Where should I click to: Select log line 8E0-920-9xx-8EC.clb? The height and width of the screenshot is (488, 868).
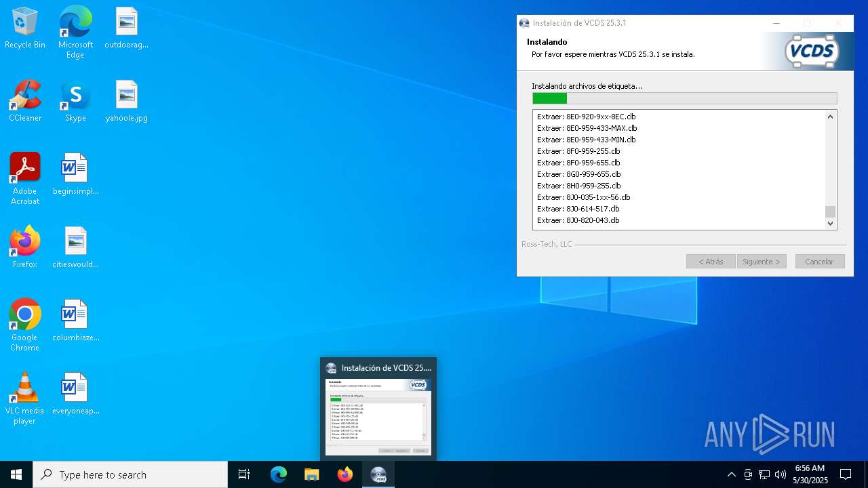(587, 117)
